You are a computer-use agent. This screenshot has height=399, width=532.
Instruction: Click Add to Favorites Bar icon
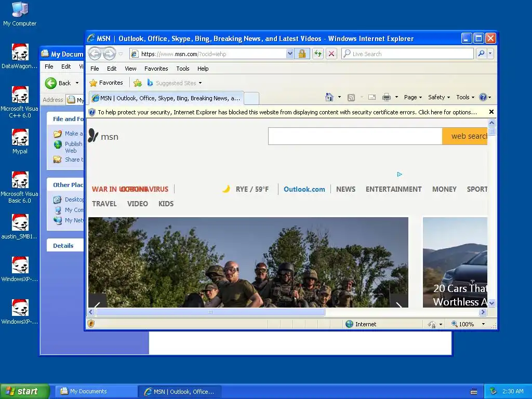pos(137,83)
